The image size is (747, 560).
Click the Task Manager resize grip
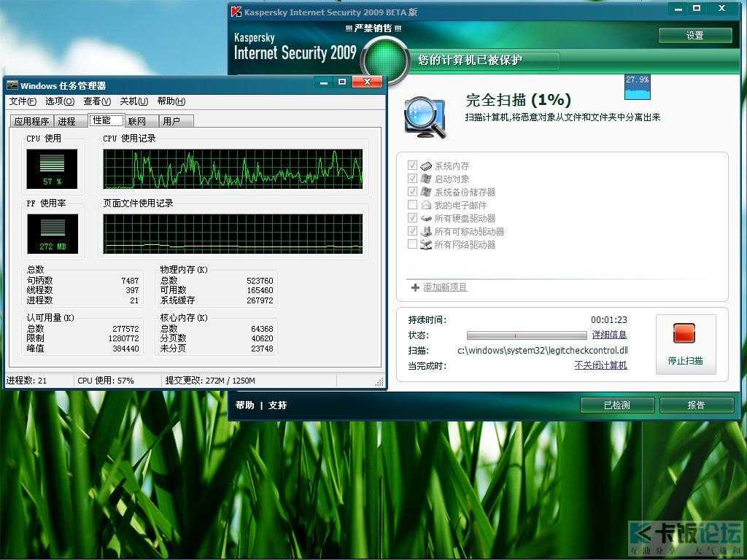click(379, 382)
